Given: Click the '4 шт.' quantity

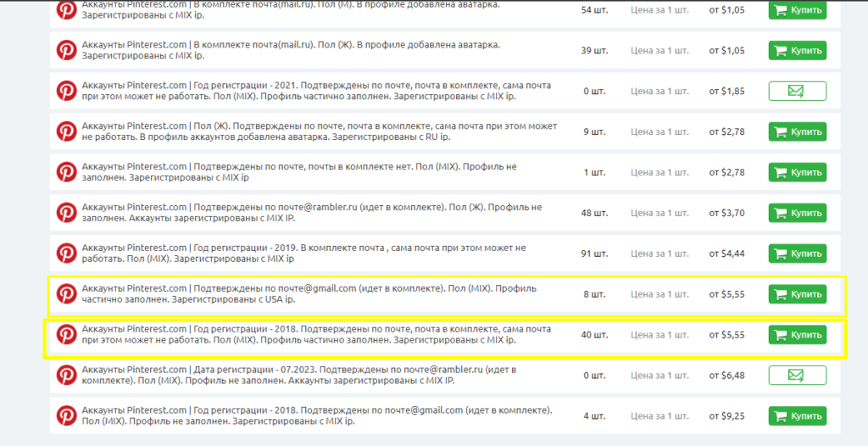Looking at the screenshot, I should coord(594,415).
